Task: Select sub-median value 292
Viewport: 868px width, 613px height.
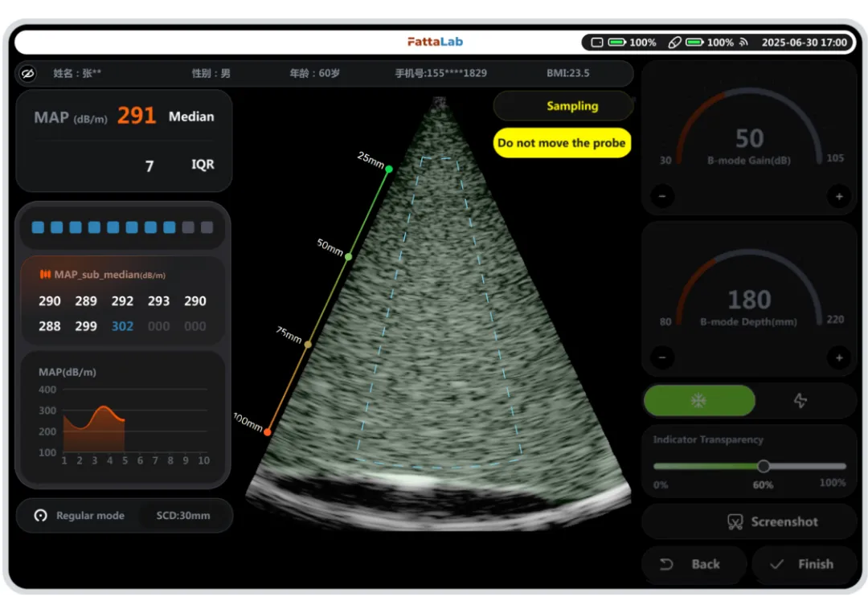Action: click(x=122, y=301)
